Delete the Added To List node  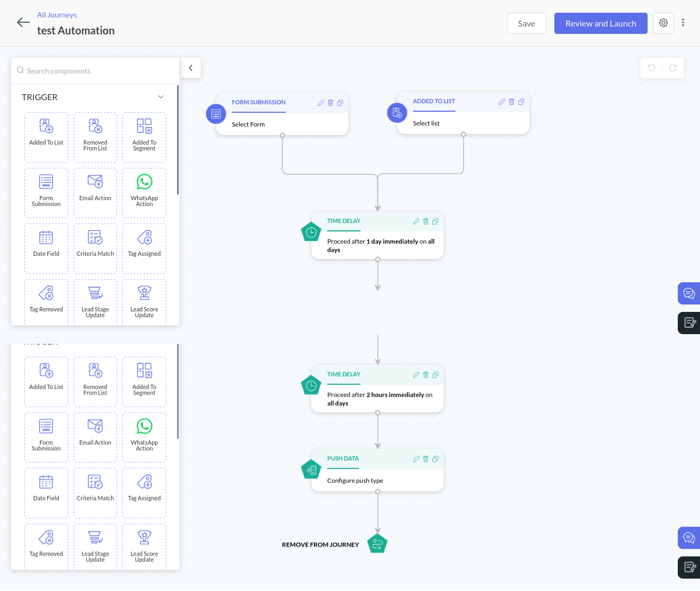click(x=511, y=102)
